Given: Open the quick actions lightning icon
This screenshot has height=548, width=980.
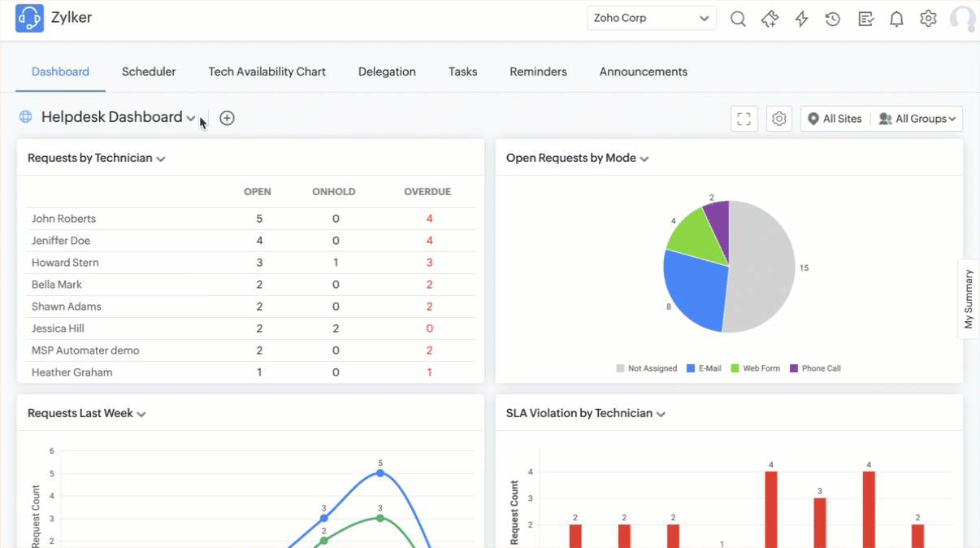Looking at the screenshot, I should 801,19.
